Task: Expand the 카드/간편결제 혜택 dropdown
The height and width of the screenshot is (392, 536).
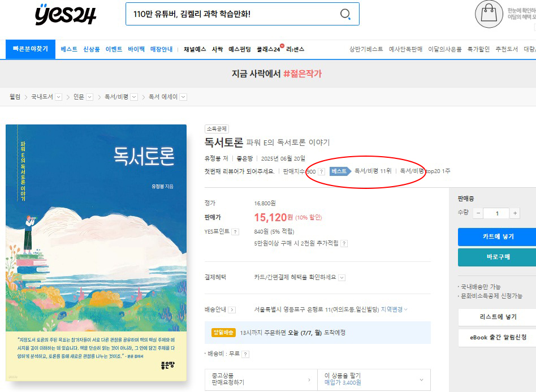Action: (342, 278)
